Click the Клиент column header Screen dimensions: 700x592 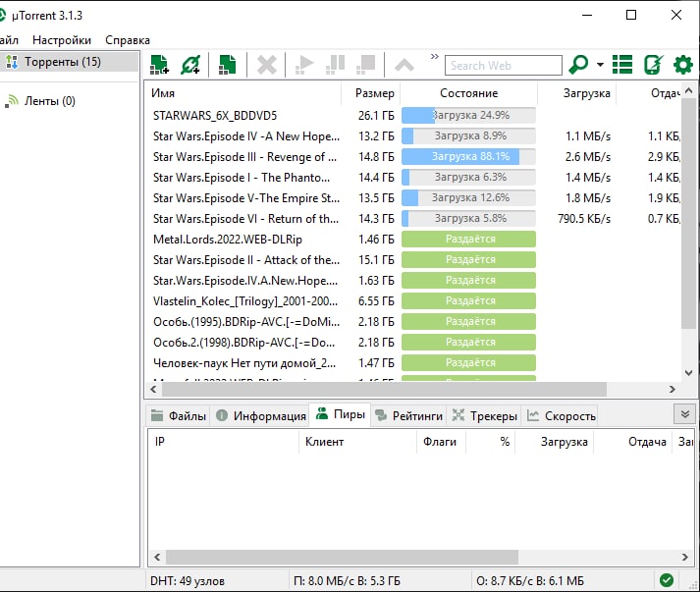pyautogui.click(x=325, y=442)
